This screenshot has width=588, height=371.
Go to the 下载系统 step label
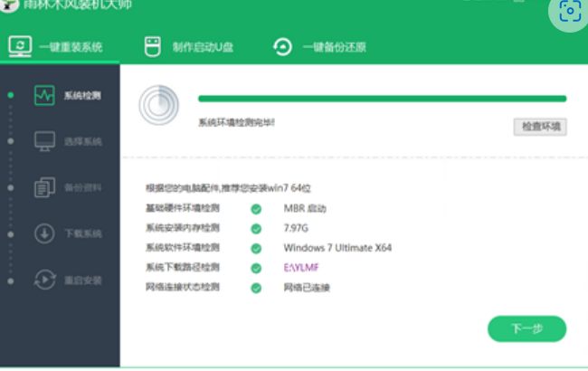point(83,233)
